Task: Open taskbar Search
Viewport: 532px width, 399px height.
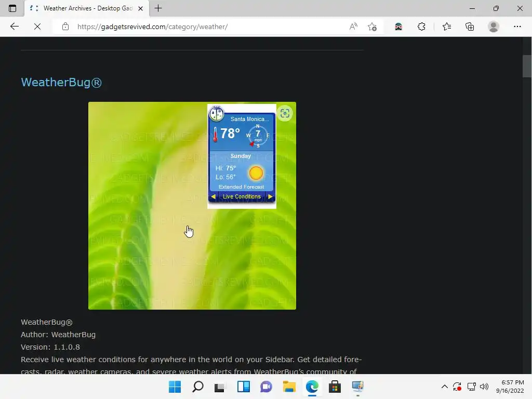Action: (x=198, y=387)
